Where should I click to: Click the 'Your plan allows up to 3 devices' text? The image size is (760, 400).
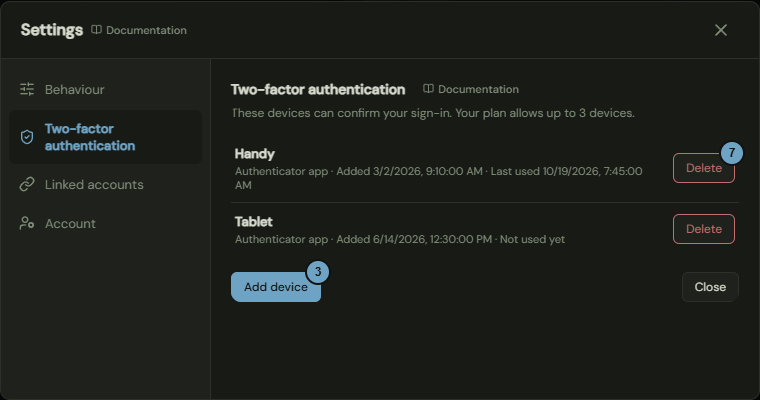545,113
